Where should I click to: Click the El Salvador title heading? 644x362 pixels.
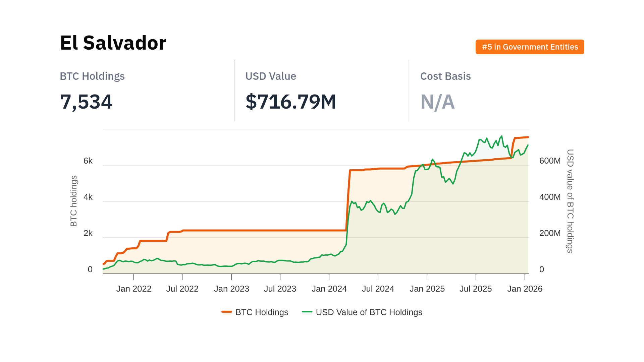coord(113,43)
